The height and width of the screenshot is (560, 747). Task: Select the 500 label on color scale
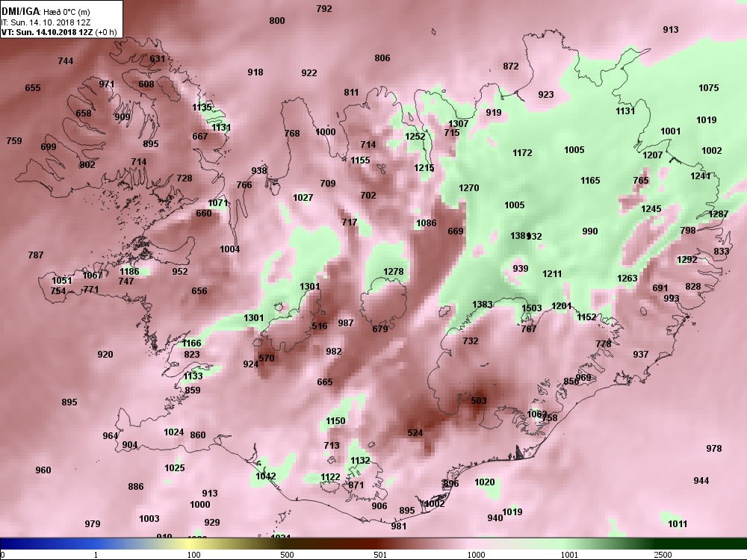[287, 555]
